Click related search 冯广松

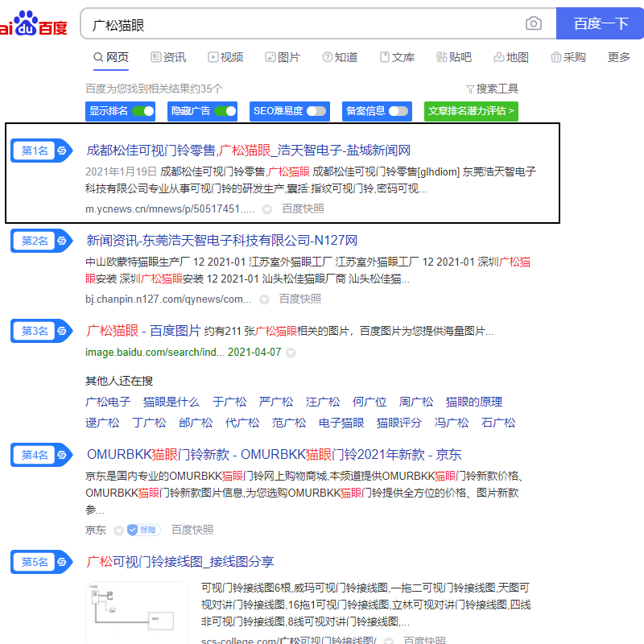(452, 423)
